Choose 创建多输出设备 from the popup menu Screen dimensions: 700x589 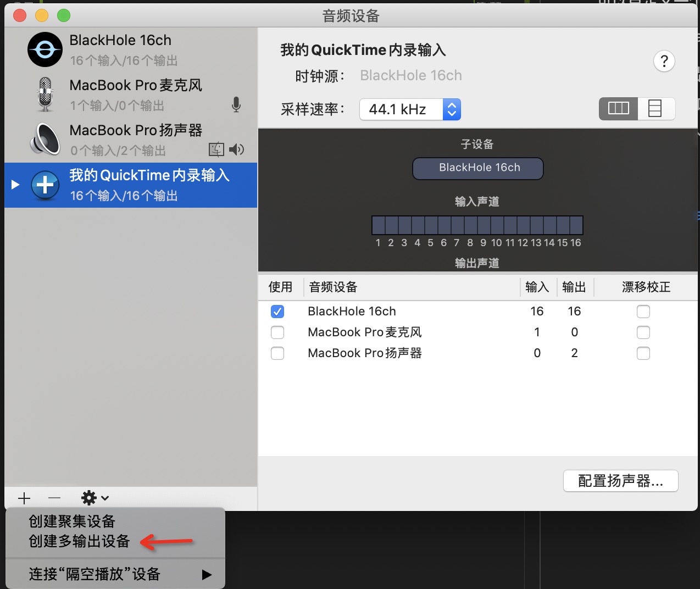coord(115,541)
